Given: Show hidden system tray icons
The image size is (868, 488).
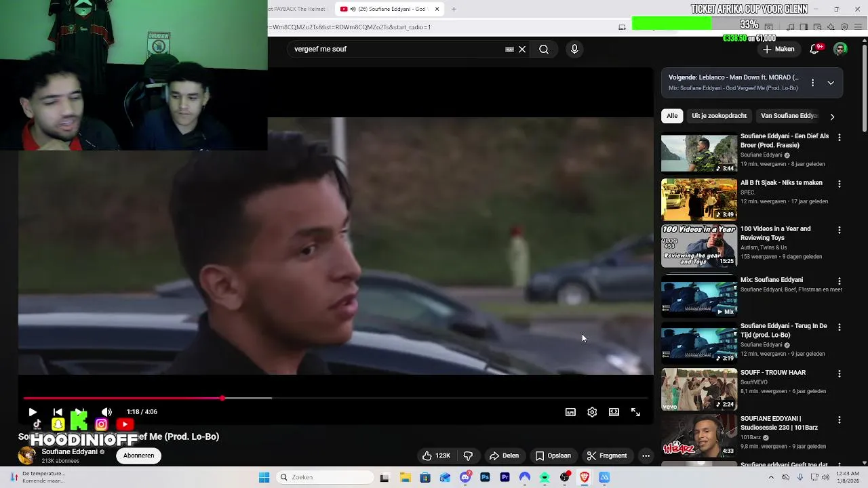Looking at the screenshot, I should 771,477.
